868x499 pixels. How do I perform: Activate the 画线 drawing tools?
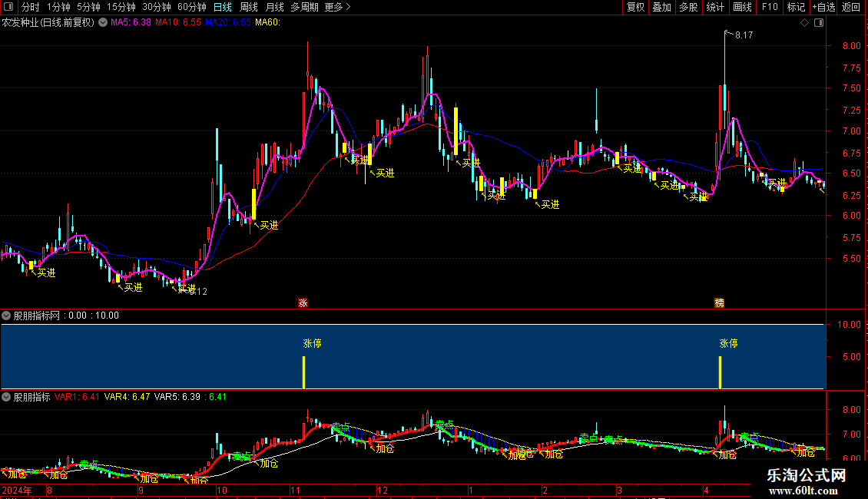[742, 7]
